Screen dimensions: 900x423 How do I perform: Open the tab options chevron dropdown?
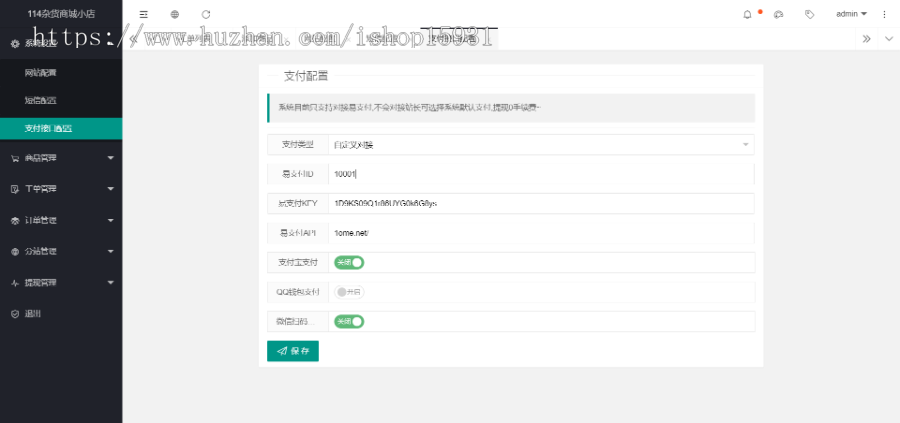pyautogui.click(x=889, y=39)
